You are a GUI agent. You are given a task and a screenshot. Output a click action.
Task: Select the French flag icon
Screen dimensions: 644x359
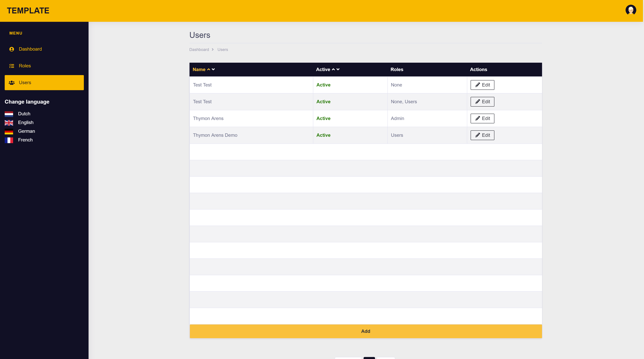[x=9, y=140]
